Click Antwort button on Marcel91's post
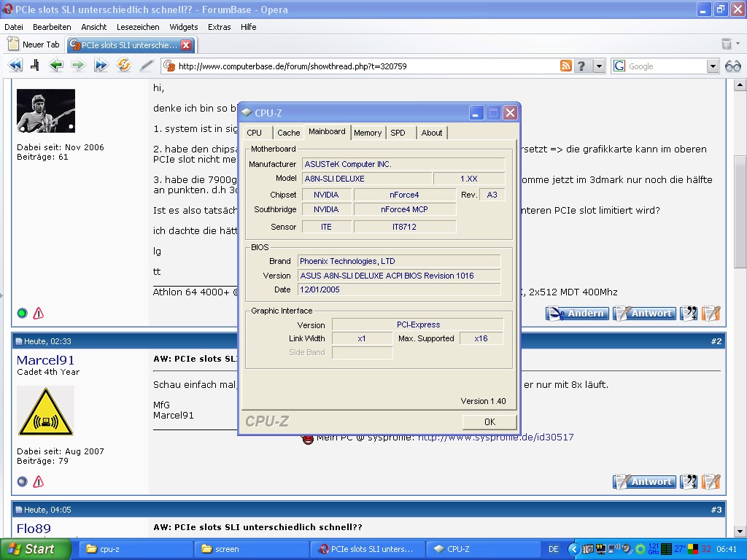Screen dimensions: 747x560 click(644, 482)
